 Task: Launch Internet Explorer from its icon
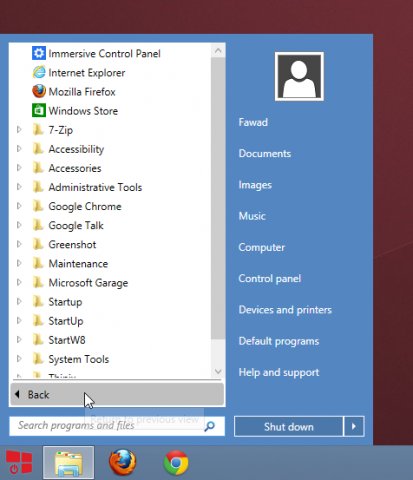tap(39, 72)
